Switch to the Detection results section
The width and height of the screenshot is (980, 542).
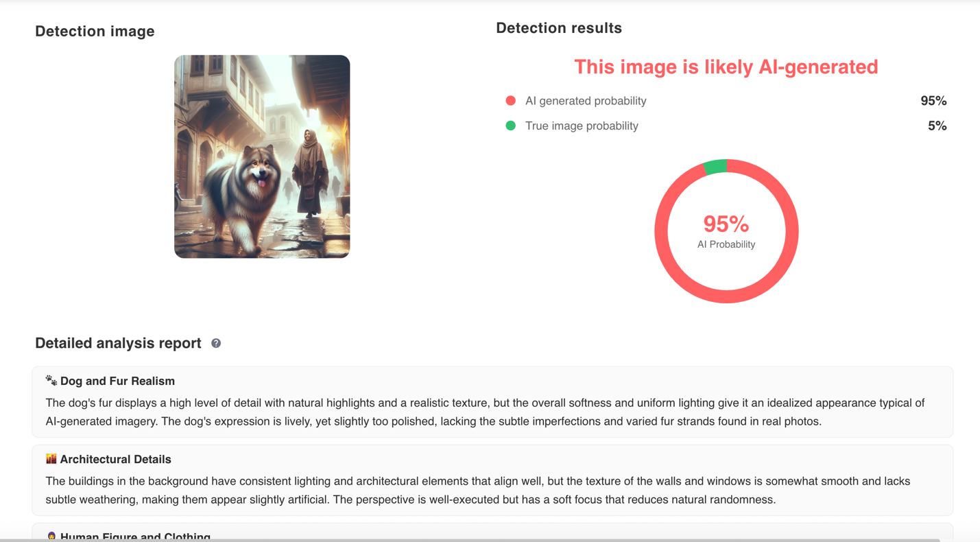tap(558, 27)
